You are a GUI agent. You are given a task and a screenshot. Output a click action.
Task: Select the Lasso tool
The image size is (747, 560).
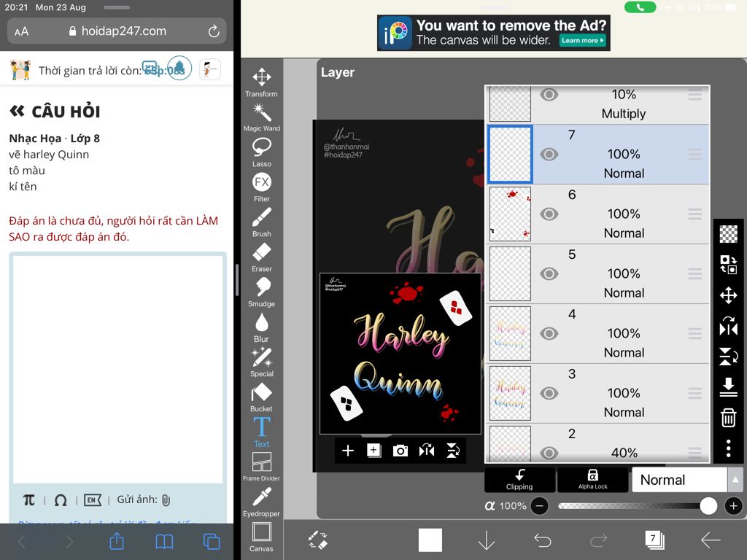pyautogui.click(x=262, y=152)
